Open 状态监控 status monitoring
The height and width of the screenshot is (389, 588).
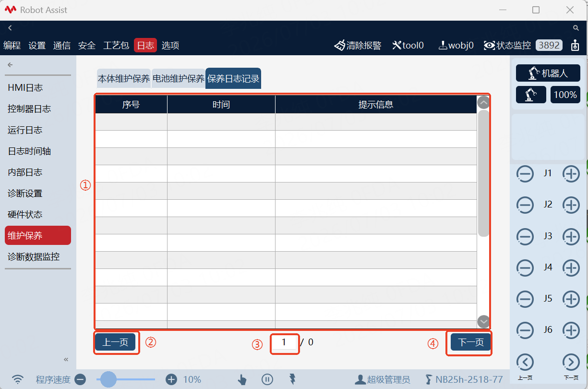(507, 45)
